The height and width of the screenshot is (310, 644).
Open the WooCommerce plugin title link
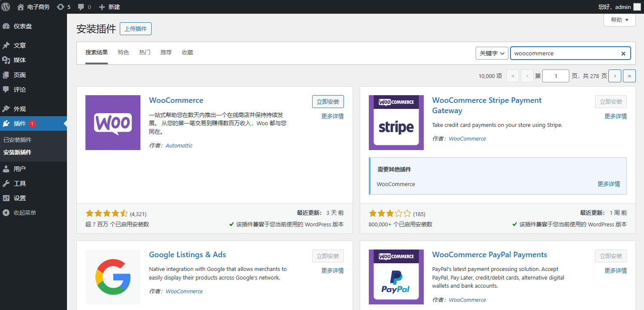pos(176,100)
